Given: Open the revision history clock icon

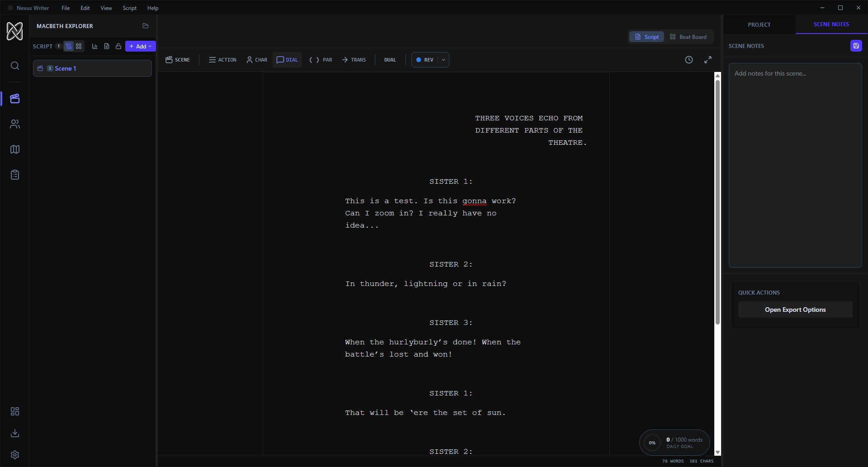Looking at the screenshot, I should 689,60.
